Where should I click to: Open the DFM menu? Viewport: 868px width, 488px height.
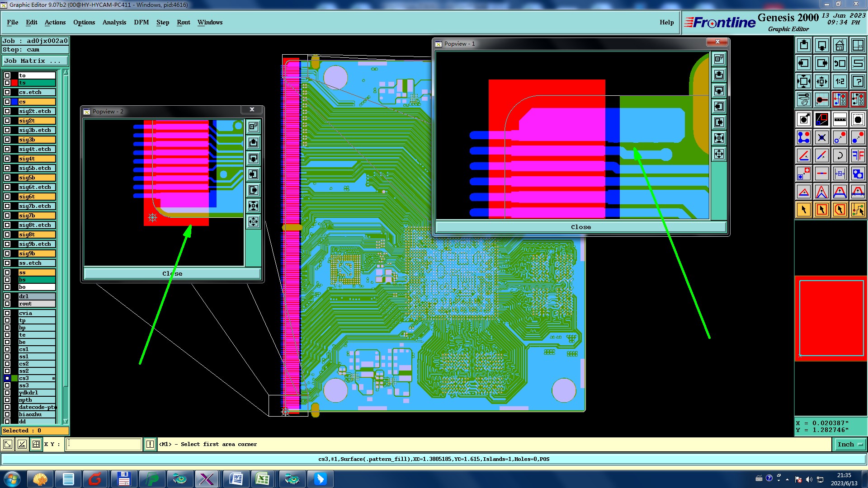coord(141,22)
